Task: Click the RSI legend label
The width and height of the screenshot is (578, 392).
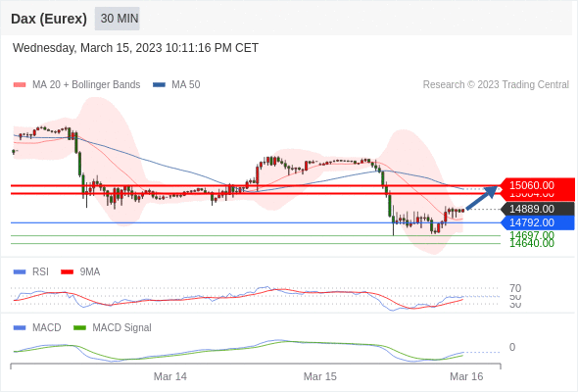Action: pyautogui.click(x=40, y=272)
